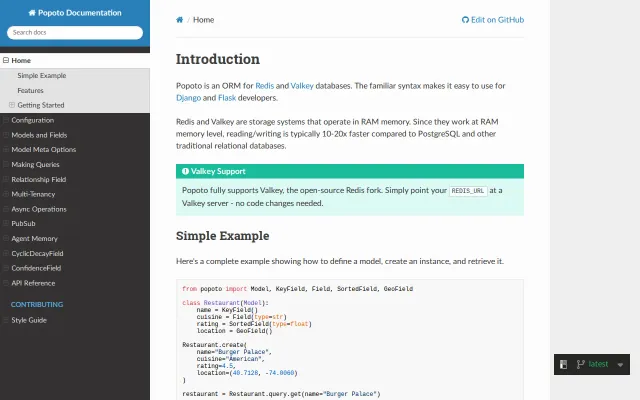The width and height of the screenshot is (640, 400).
Task: Expand the Relationship Field toggle
Action: point(6,179)
